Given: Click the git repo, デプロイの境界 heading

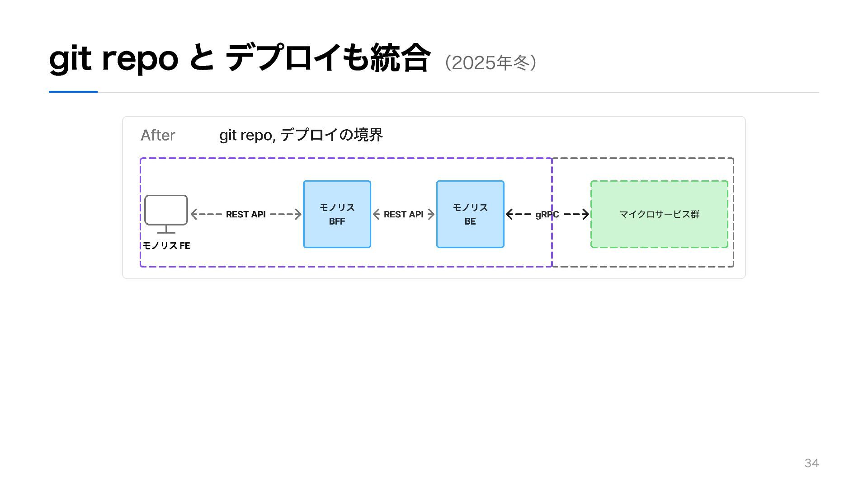Looking at the screenshot, I should (301, 135).
